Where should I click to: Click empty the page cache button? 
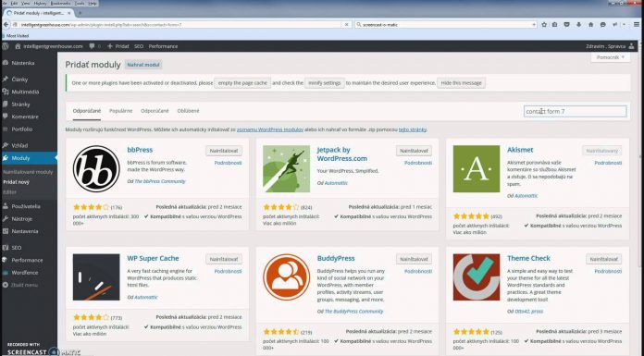point(242,83)
